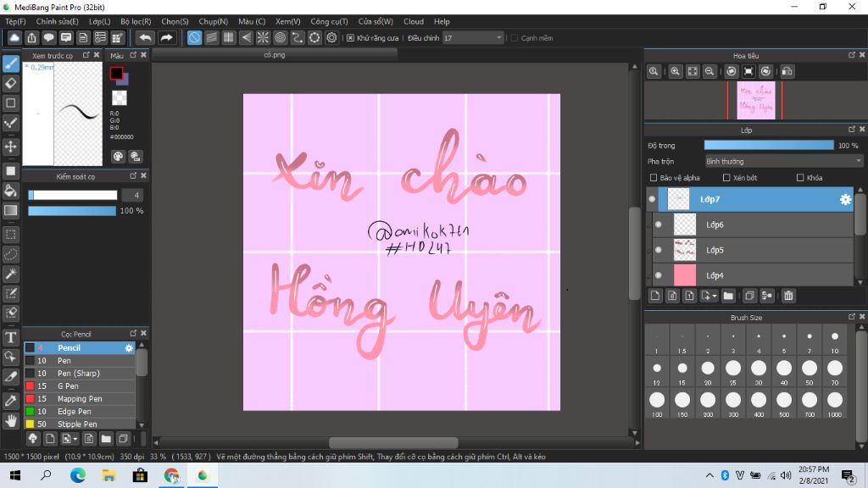The width and height of the screenshot is (868, 488).
Task: Toggle the Khử răng cưa checkbox
Action: tap(350, 37)
